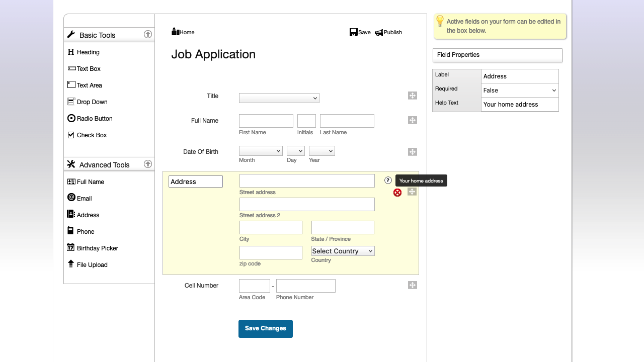Image resolution: width=644 pixels, height=362 pixels.
Task: Open the Select Country dropdown
Action: click(x=343, y=251)
